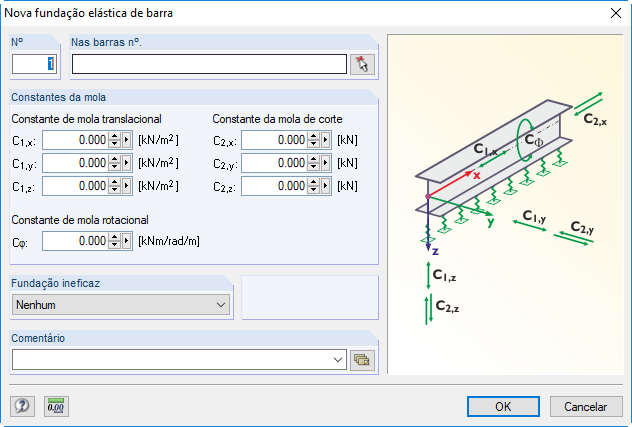The image size is (632, 427).
Task: Click the Cancelar button
Action: (x=586, y=406)
